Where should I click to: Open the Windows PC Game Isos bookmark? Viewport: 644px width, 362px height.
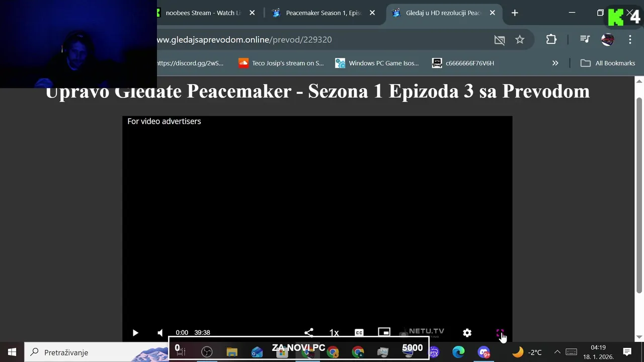(x=377, y=63)
